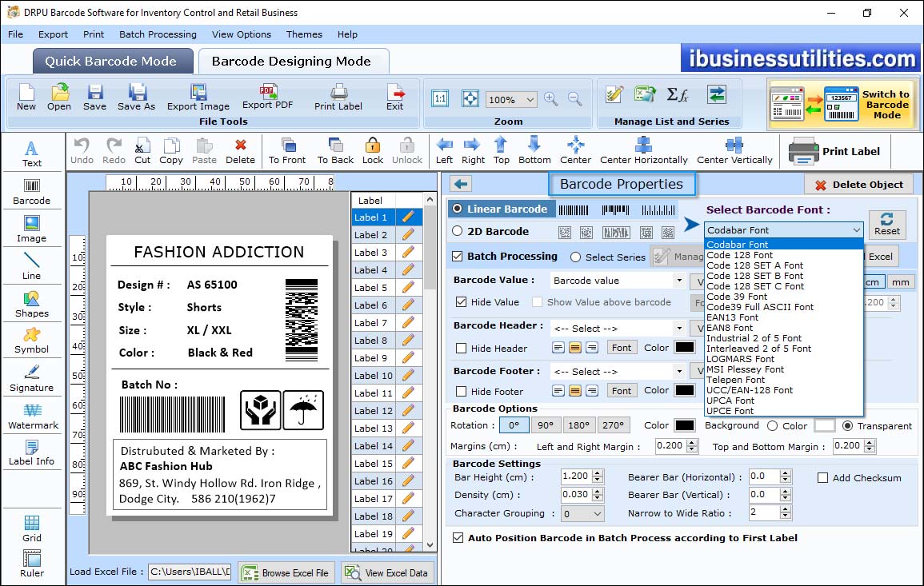Viewport: 924px width, 586px height.
Task: Toggle Auto Position Barcode in Batch Process
Action: [x=458, y=538]
